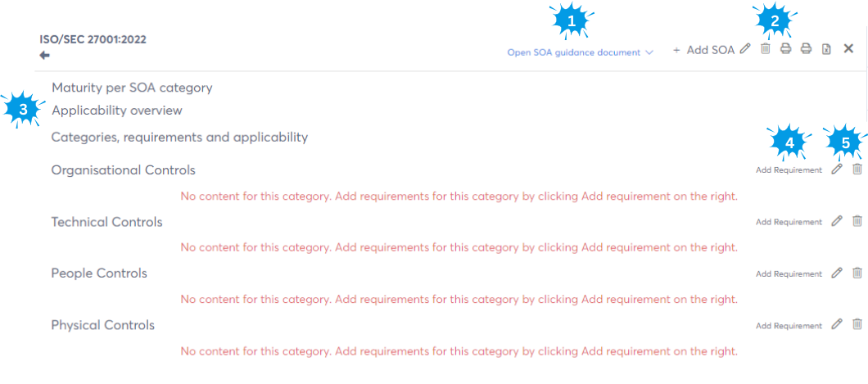868x384 pixels.
Task: Go back using the left arrow icon
Action: click(x=45, y=55)
